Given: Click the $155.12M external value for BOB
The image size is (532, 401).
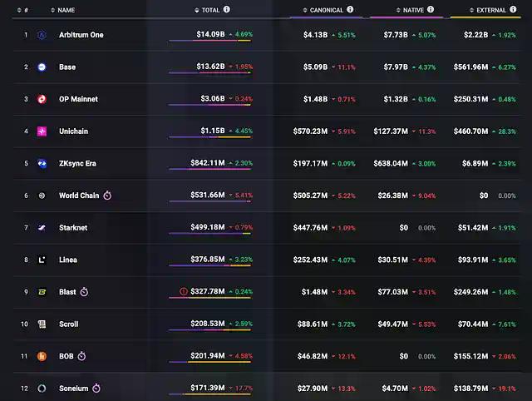Looking at the screenshot, I should [470, 356].
